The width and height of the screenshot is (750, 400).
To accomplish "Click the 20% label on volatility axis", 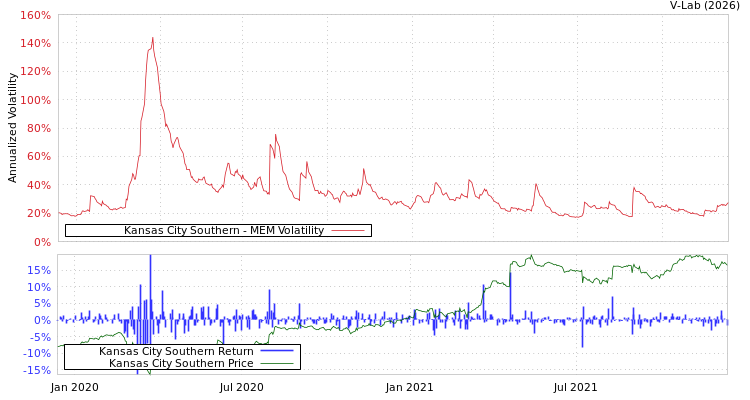I will point(38,213).
